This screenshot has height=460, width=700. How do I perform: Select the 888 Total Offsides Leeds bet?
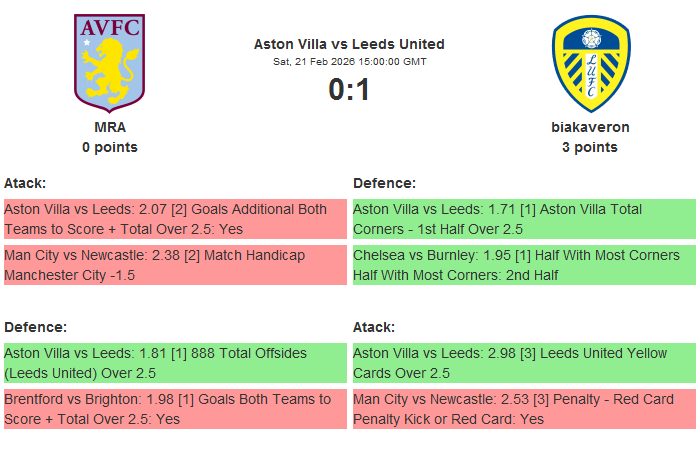click(x=174, y=363)
